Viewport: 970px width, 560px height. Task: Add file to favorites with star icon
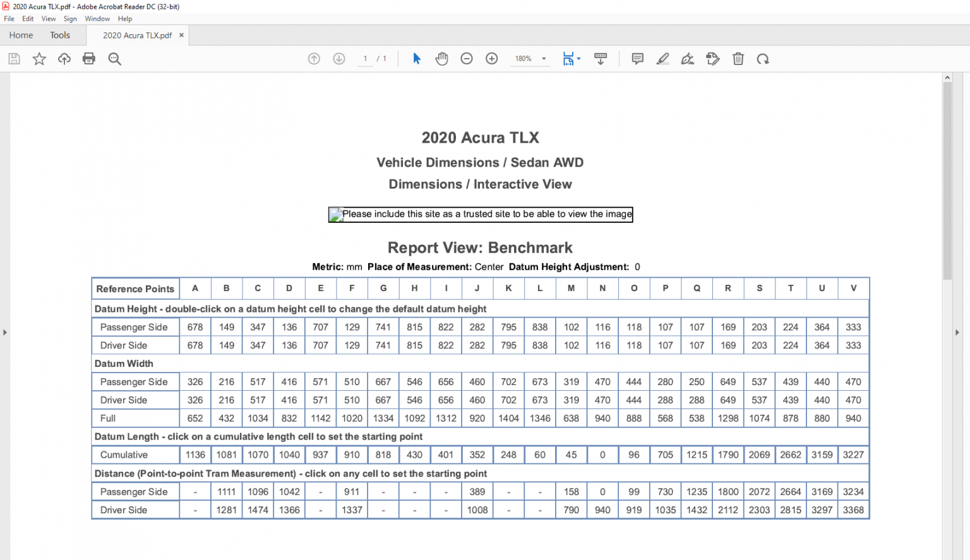(x=39, y=58)
